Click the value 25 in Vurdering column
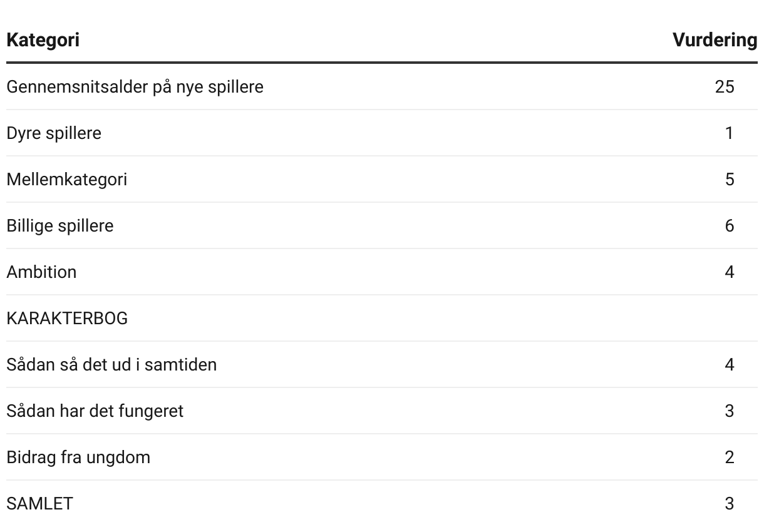 (725, 87)
